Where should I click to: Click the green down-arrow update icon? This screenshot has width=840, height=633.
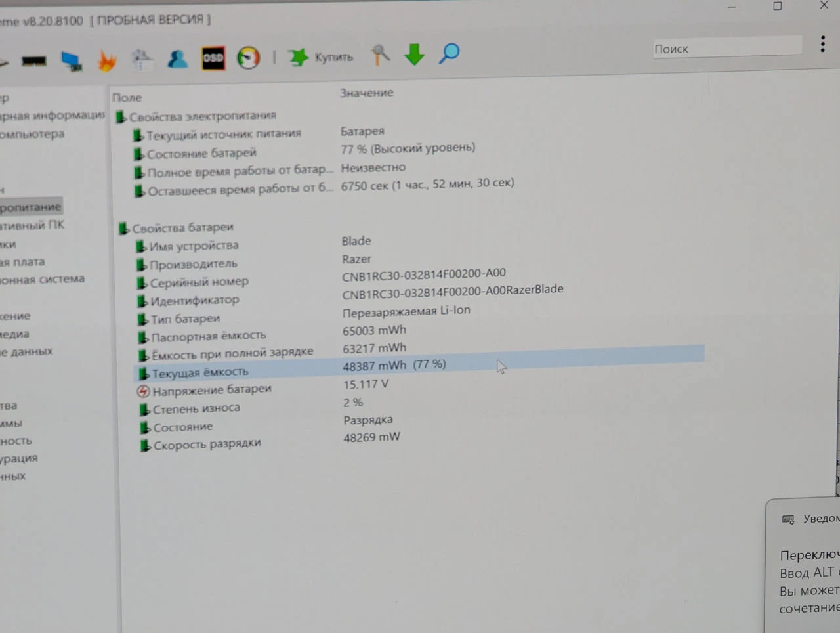coord(414,55)
